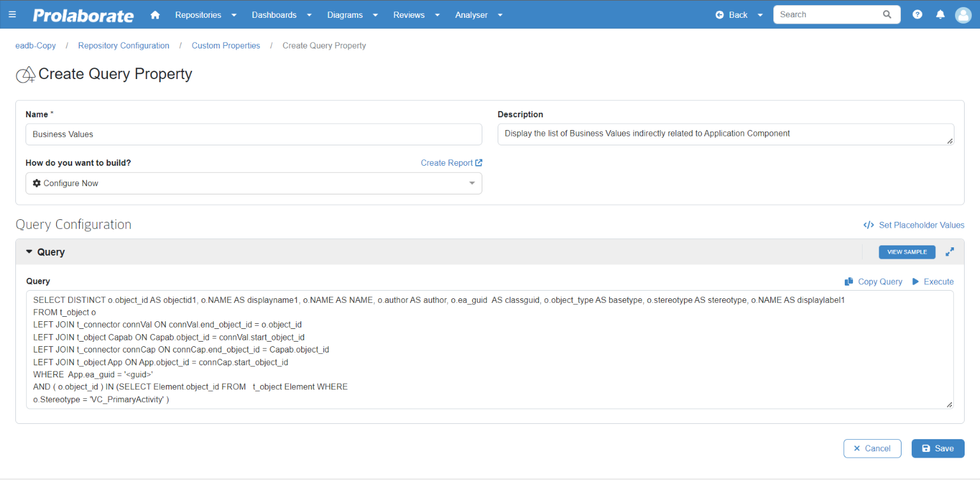Execute the query
Image resolution: width=980 pixels, height=480 pixels.
tap(933, 281)
